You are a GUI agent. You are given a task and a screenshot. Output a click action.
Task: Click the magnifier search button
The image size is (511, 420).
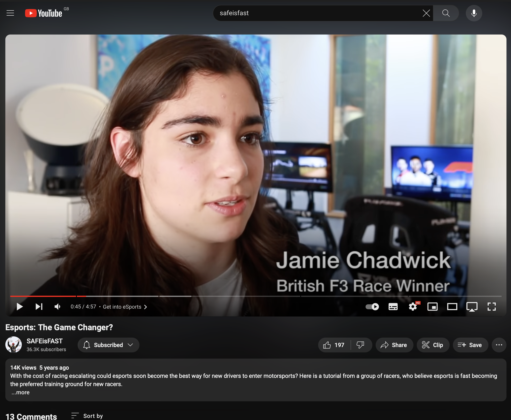tap(446, 13)
